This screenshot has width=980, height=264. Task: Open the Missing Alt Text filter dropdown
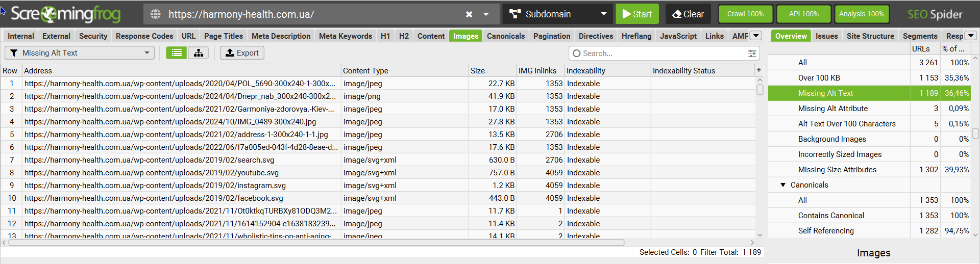click(x=80, y=53)
